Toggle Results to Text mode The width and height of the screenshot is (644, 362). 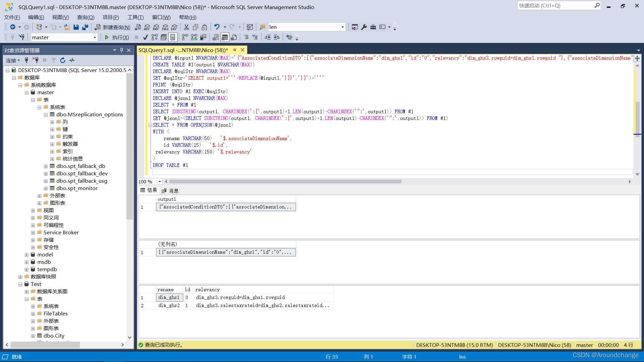pyautogui.click(x=216, y=37)
